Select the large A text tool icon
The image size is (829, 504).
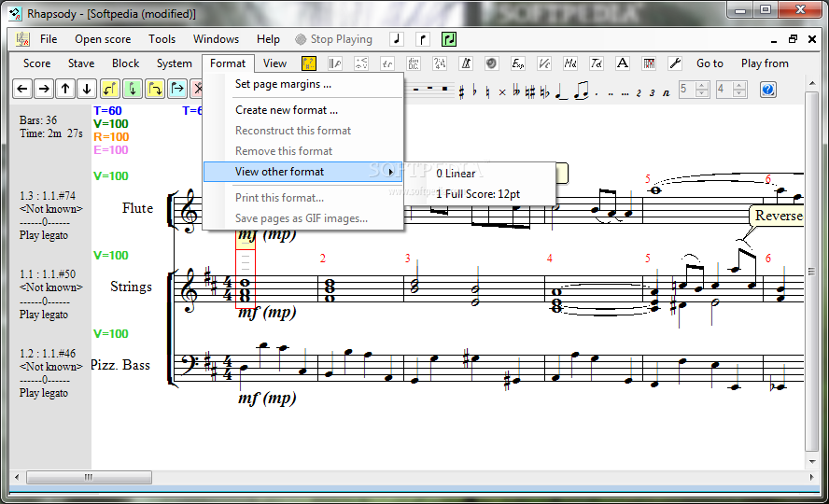click(623, 63)
